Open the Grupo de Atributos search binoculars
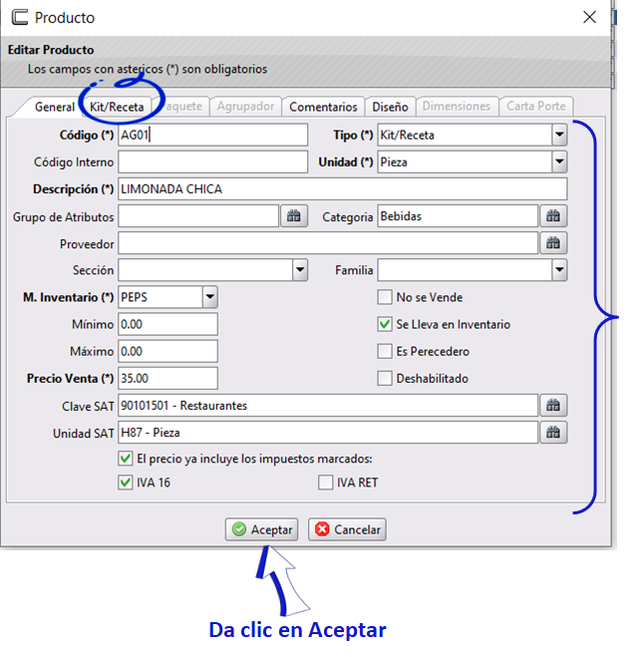Screen dimensions: 644x657 click(x=294, y=216)
